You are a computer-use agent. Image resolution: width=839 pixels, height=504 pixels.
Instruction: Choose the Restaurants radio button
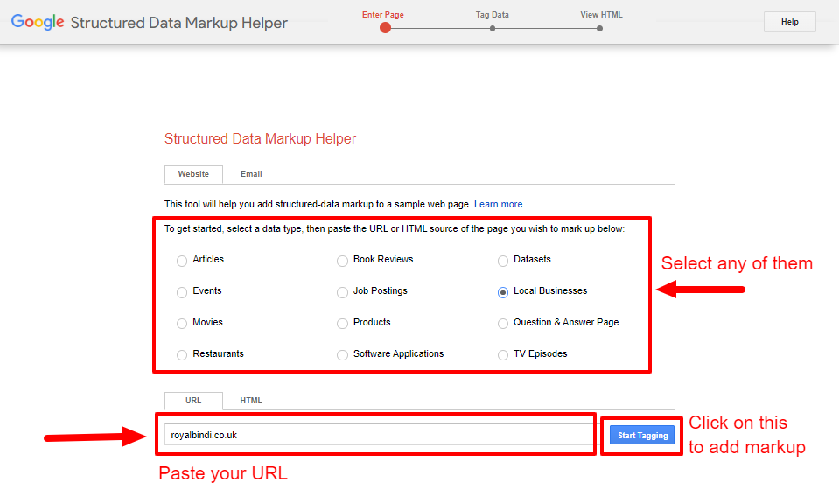(182, 355)
